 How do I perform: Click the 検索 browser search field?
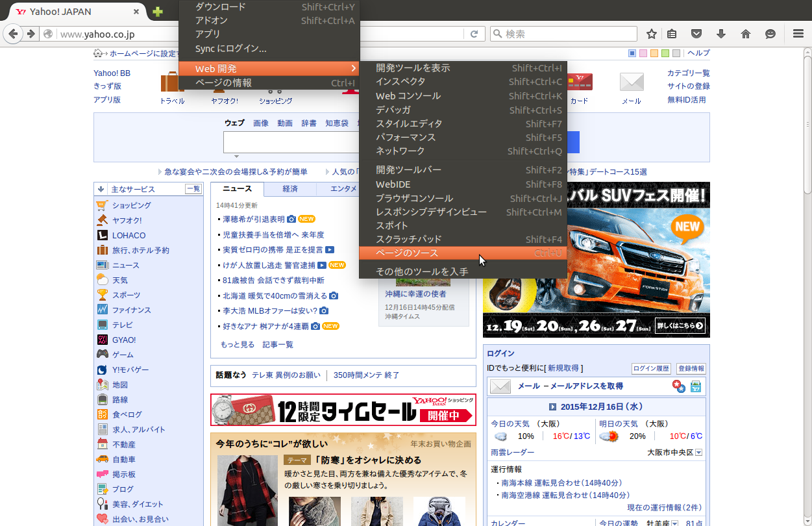pyautogui.click(x=565, y=34)
